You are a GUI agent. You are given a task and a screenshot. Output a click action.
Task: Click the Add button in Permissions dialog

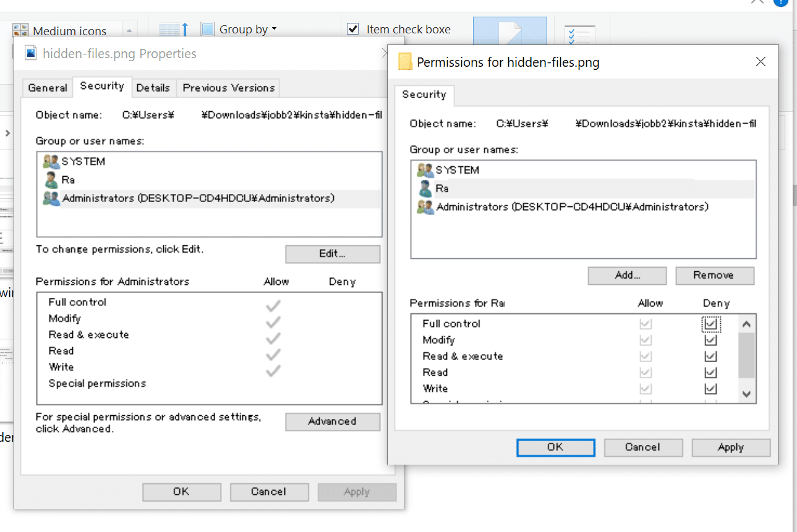tap(626, 276)
